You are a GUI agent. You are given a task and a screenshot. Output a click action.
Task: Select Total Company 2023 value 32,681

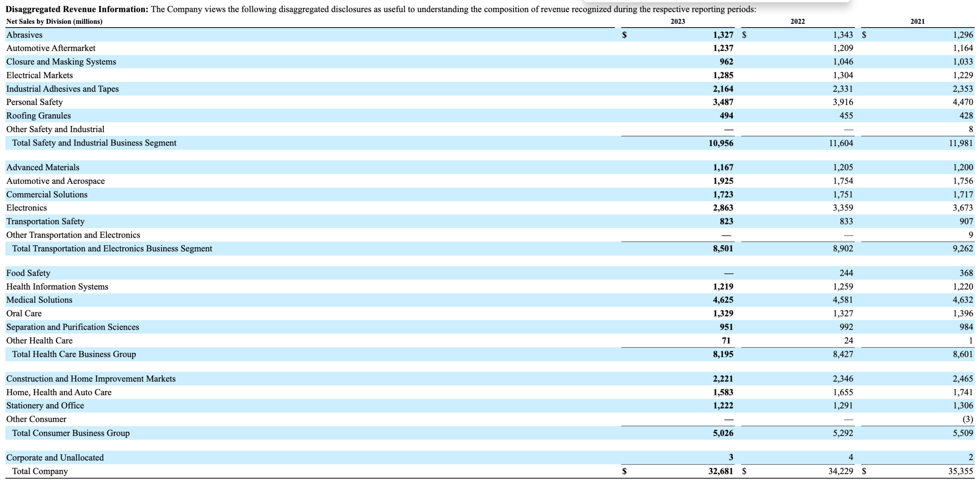pos(721,471)
